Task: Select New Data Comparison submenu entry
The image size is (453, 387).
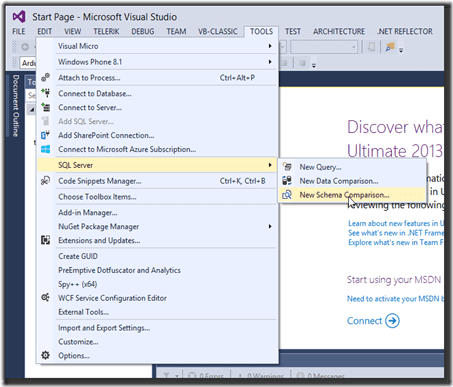Action: point(353,181)
